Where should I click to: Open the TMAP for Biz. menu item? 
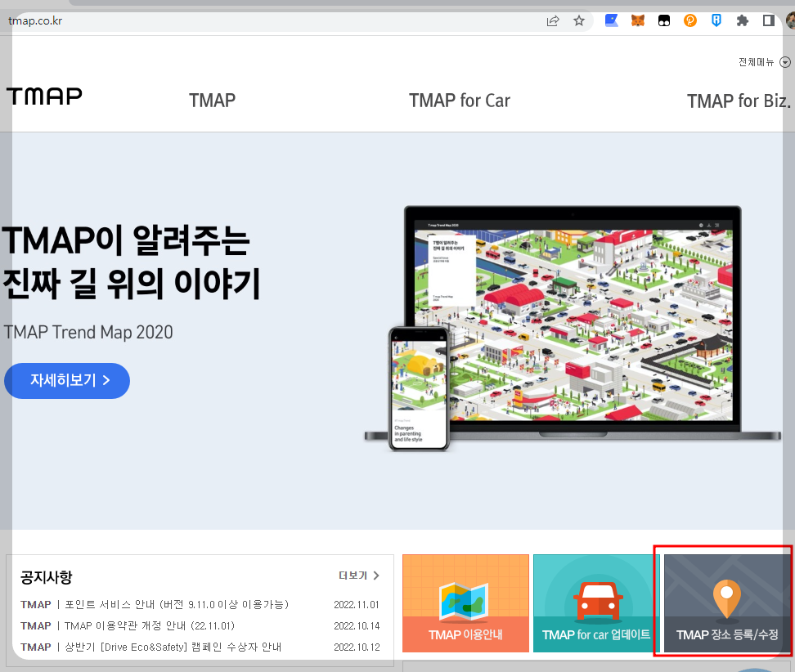[x=739, y=101]
